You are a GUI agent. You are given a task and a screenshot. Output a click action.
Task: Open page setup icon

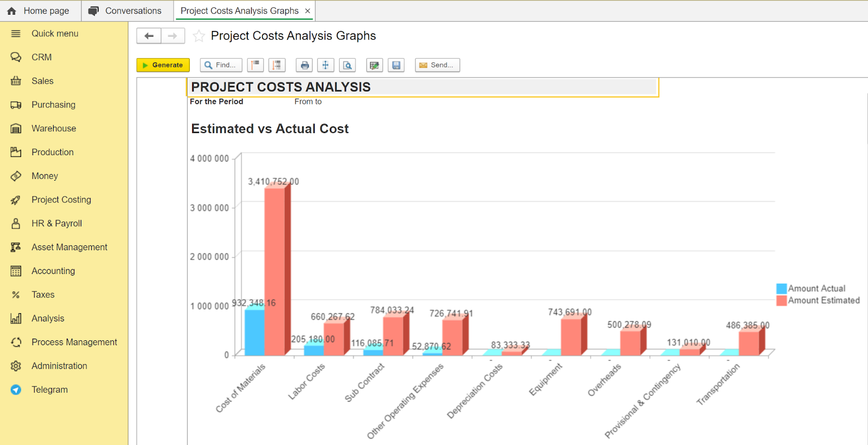point(325,65)
